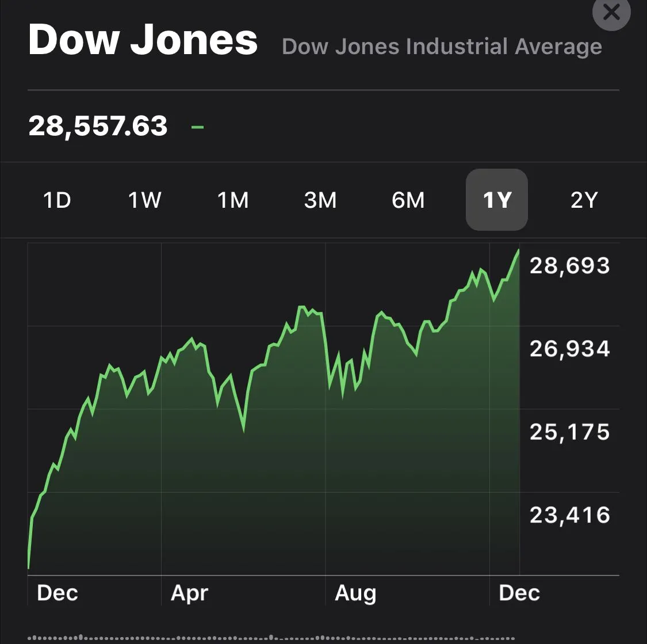The image size is (647, 644).
Task: Tap the 28,693 axis label
Action: coord(569,266)
